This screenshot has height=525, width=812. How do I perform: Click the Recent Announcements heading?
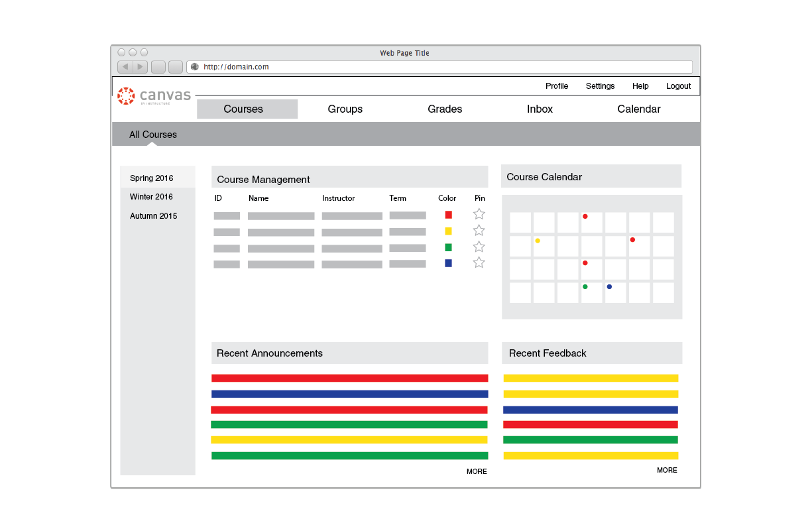[270, 353]
